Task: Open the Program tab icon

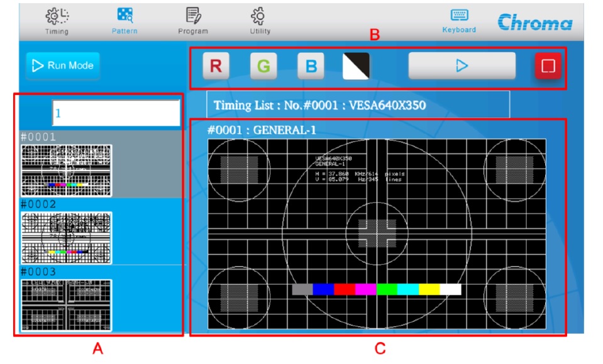Action: point(192,16)
